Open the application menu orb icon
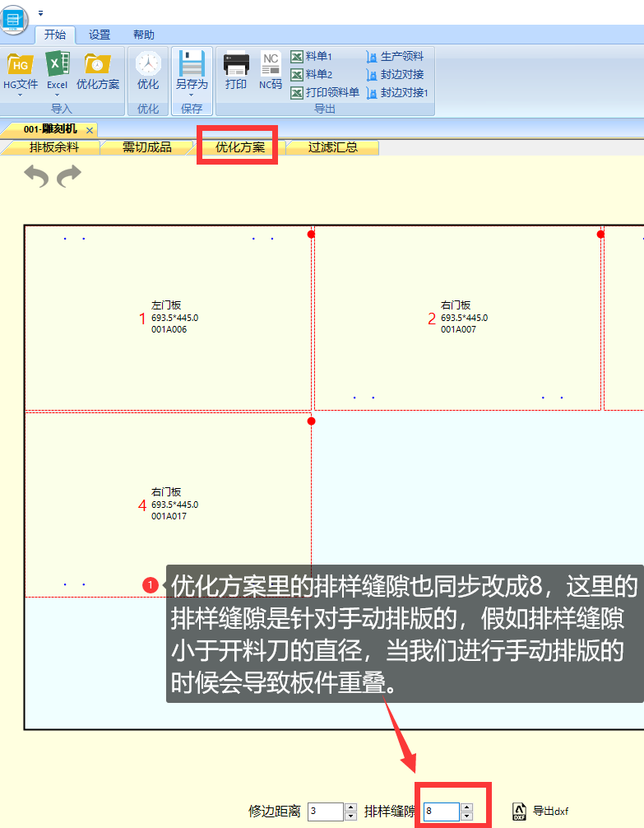 [x=13, y=20]
